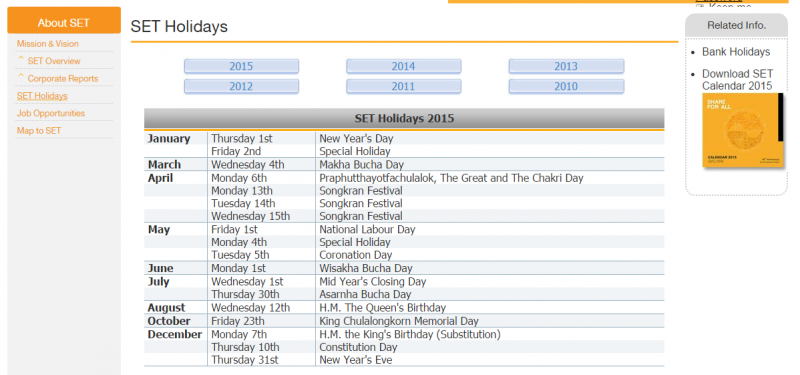Open Mission & Vision sidebar link
Screen dimensions: 800x375
pyautogui.click(x=47, y=44)
